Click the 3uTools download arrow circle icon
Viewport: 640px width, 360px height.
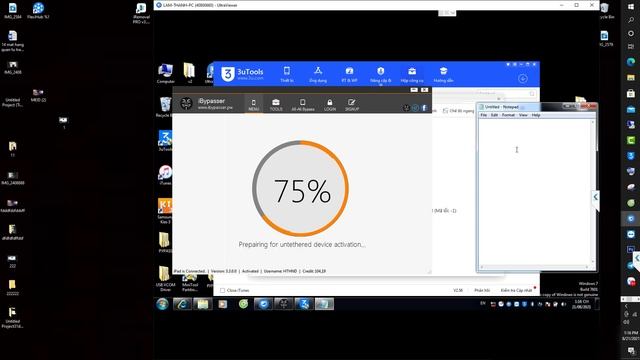tap(523, 78)
